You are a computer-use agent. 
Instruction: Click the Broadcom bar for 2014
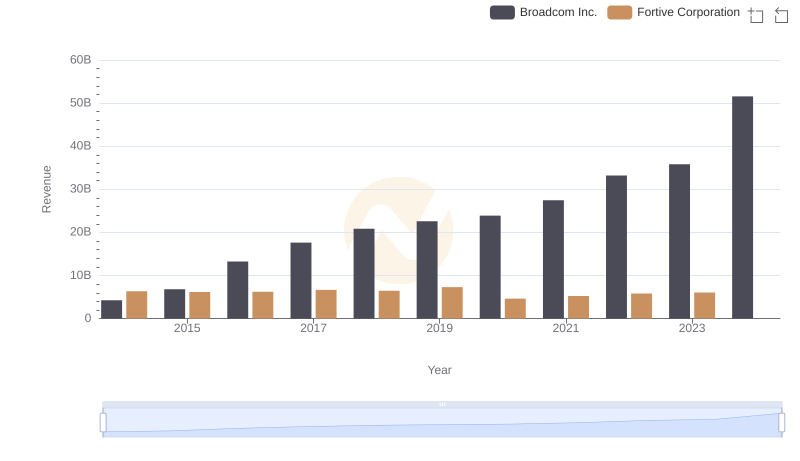click(111, 309)
